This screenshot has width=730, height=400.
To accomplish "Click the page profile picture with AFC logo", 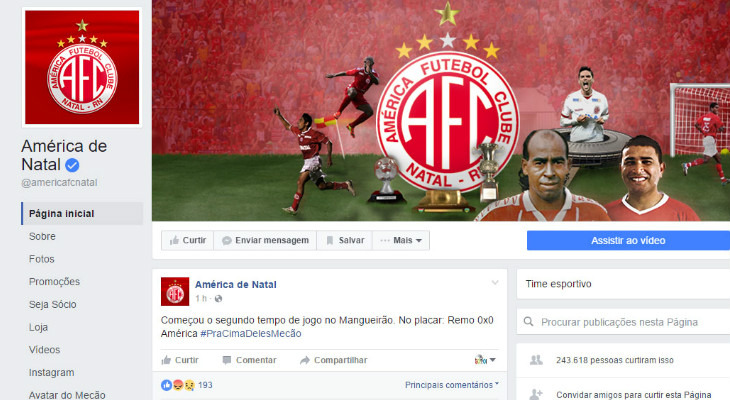I will pyautogui.click(x=82, y=67).
